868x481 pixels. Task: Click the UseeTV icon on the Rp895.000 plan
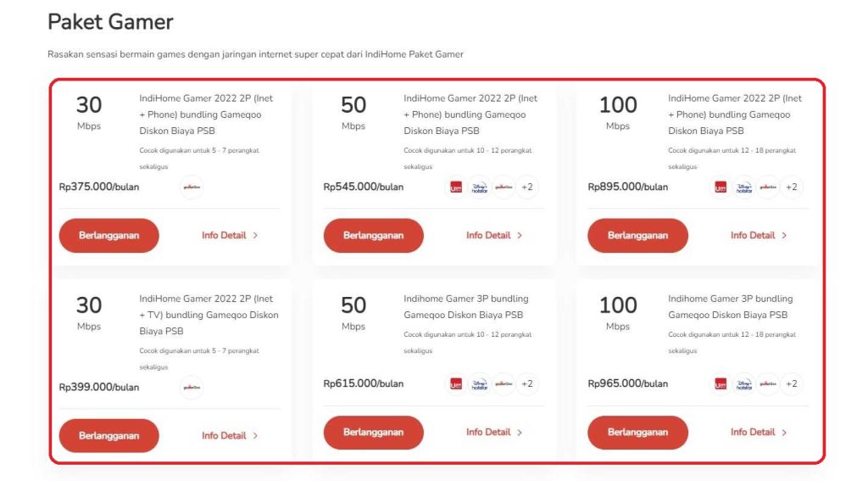point(721,187)
